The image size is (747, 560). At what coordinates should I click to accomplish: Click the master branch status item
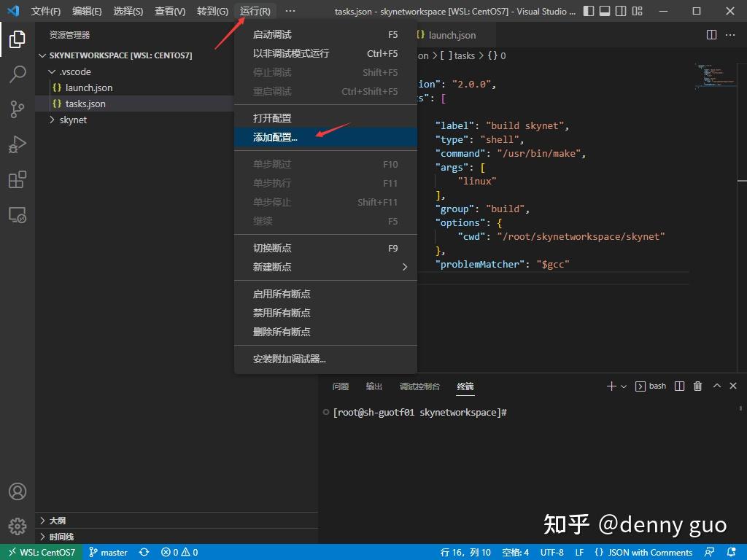coord(108,553)
